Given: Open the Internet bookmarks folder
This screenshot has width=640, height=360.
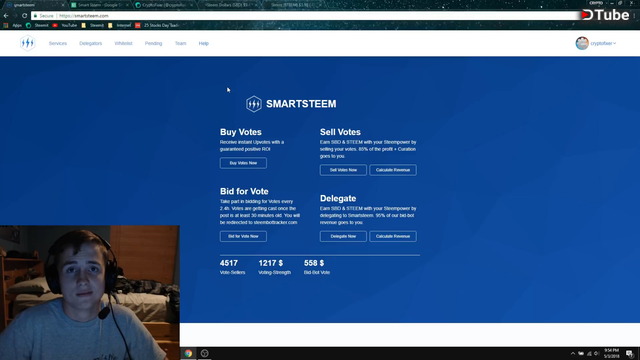Looking at the screenshot, I should [119, 25].
